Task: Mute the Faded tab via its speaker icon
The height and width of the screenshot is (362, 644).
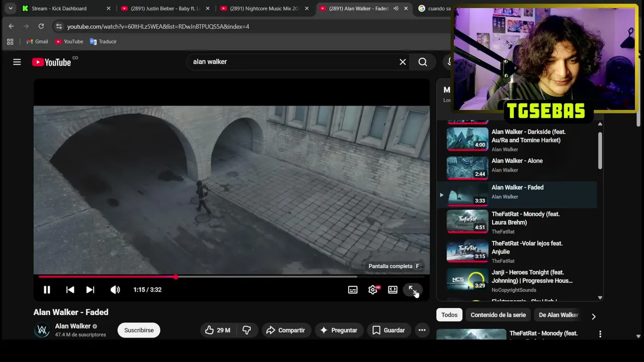Action: [x=396, y=9]
